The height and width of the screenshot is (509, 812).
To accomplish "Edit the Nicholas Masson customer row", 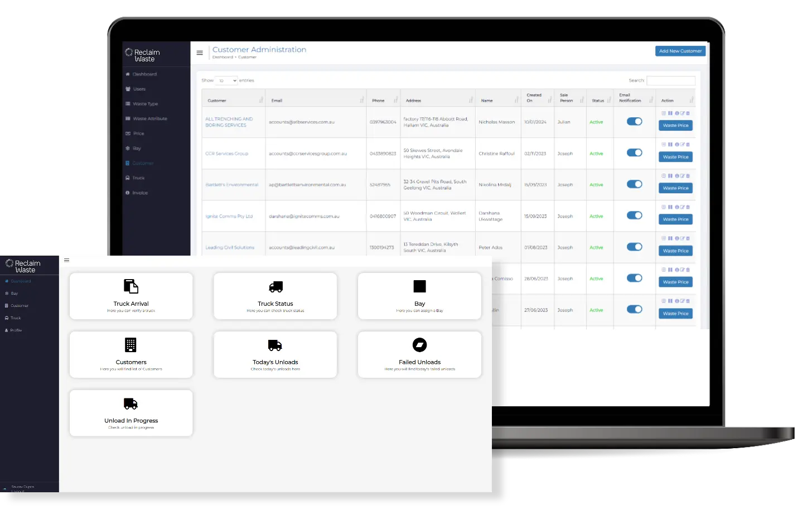I will pyautogui.click(x=682, y=113).
